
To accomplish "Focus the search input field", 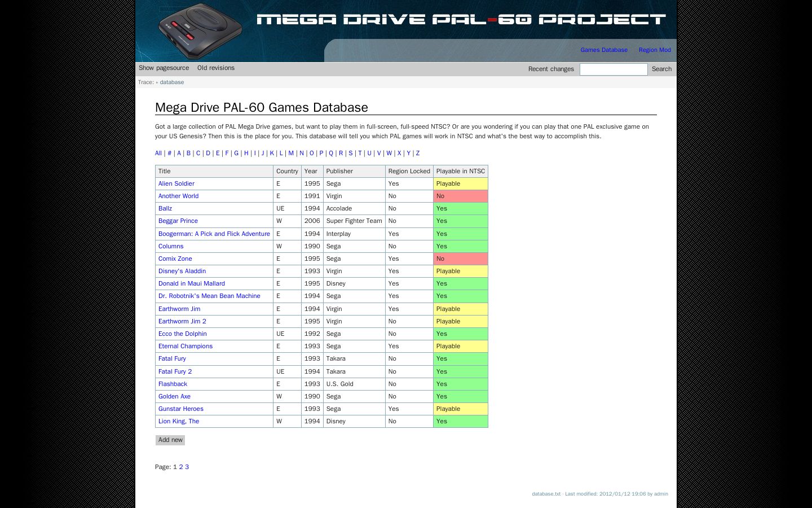I will [x=614, y=69].
